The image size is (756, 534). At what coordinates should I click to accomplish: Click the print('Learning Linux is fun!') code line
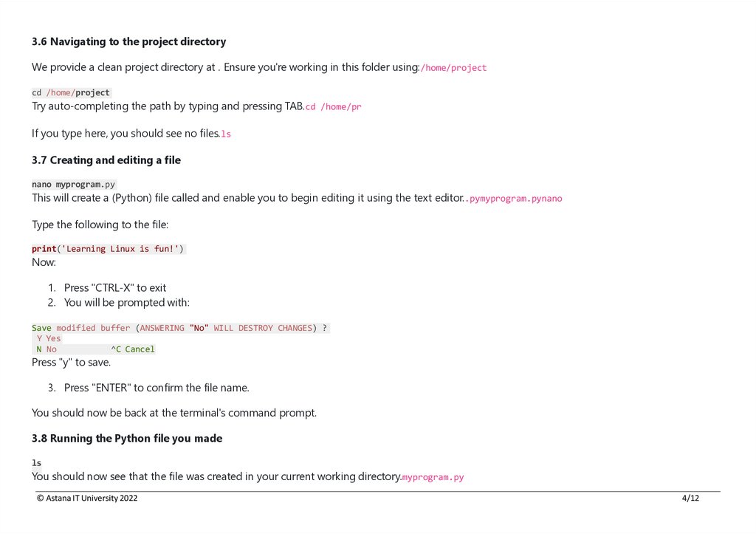pyautogui.click(x=108, y=249)
